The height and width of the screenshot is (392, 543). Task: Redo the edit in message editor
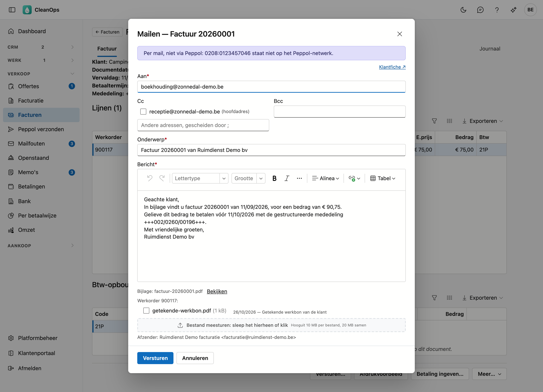pyautogui.click(x=162, y=178)
